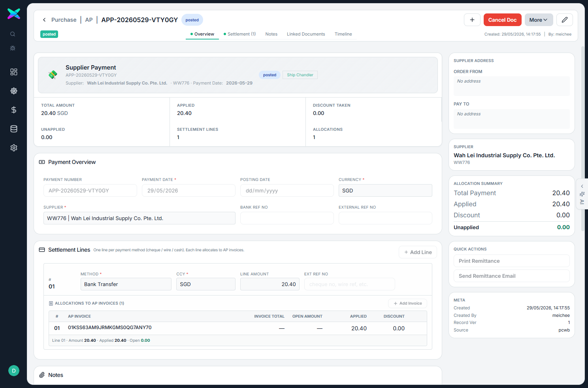Click the Total Payment 20.40 value

[x=561, y=193]
